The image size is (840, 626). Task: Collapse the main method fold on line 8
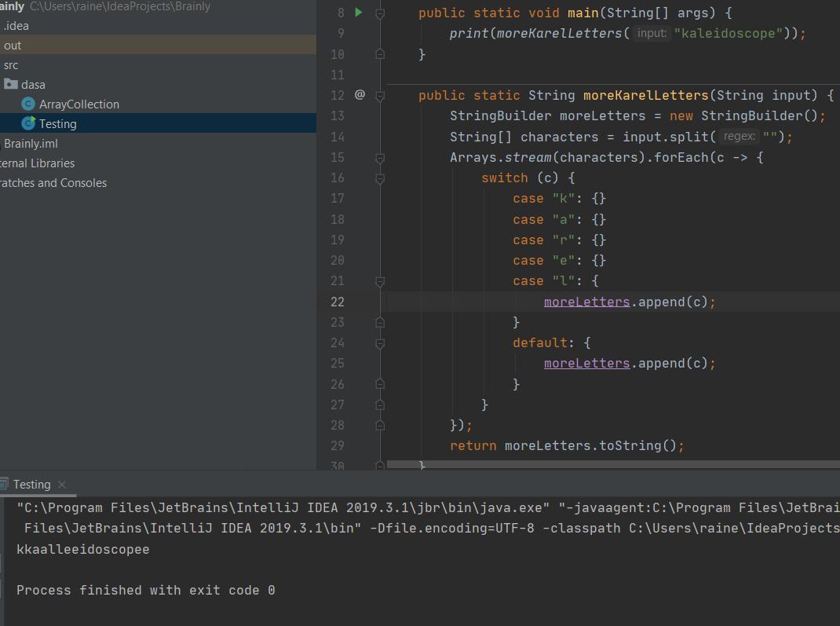pyautogui.click(x=380, y=13)
